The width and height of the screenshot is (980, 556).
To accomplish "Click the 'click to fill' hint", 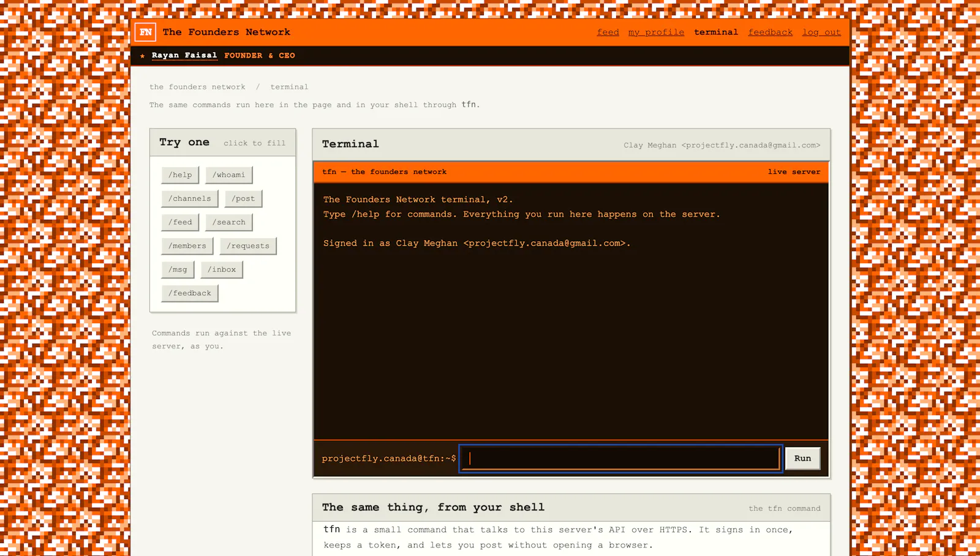I will (254, 143).
